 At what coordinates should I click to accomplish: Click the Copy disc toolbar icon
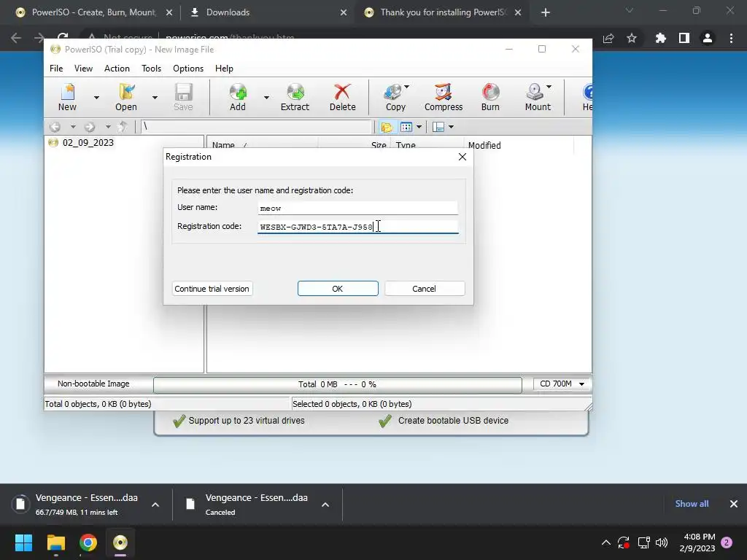coord(394,98)
